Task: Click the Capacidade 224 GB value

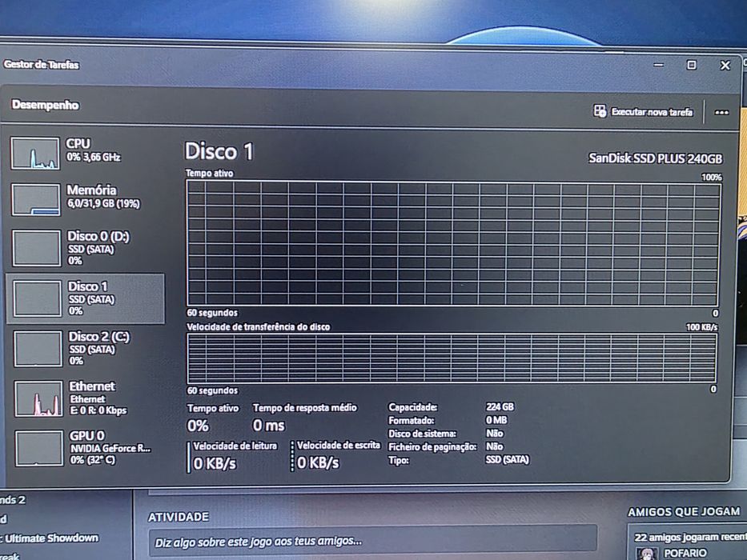Action: [500, 406]
